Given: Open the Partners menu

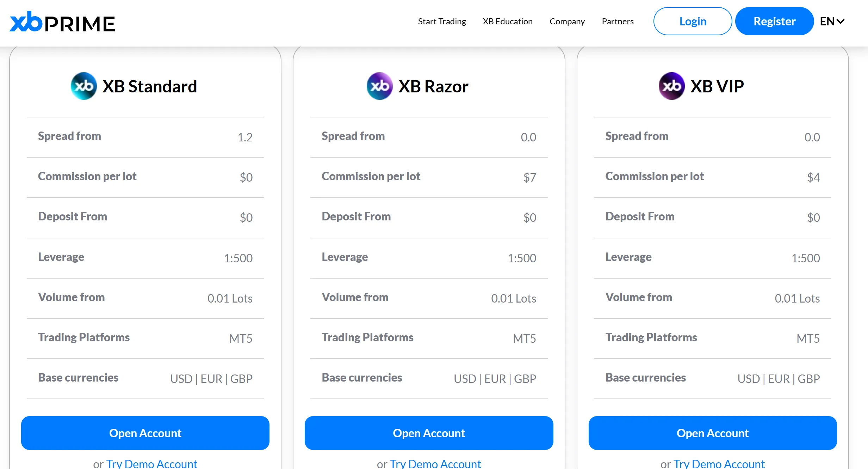Looking at the screenshot, I should tap(618, 22).
